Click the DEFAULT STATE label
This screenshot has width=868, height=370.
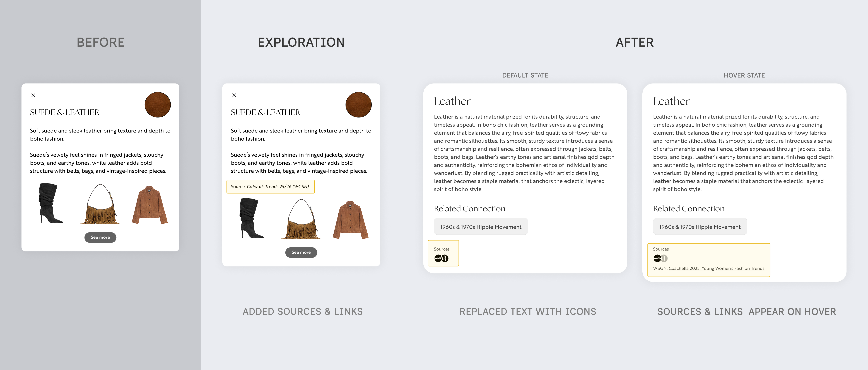525,75
